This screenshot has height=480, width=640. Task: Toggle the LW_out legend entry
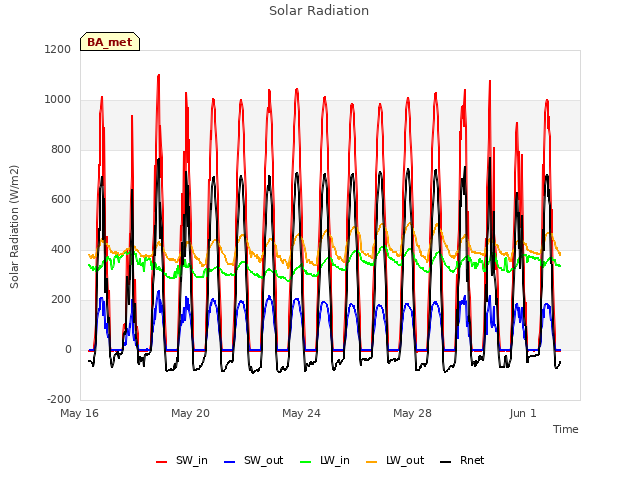(x=395, y=461)
